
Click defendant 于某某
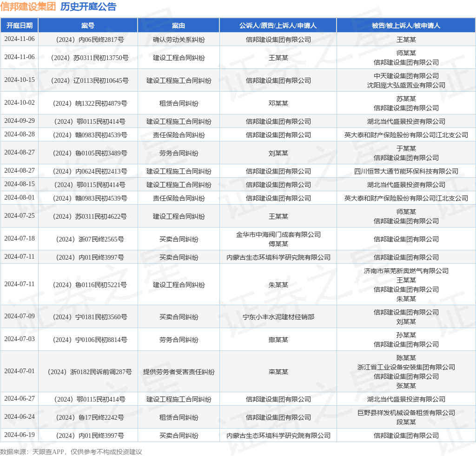tap(406, 148)
